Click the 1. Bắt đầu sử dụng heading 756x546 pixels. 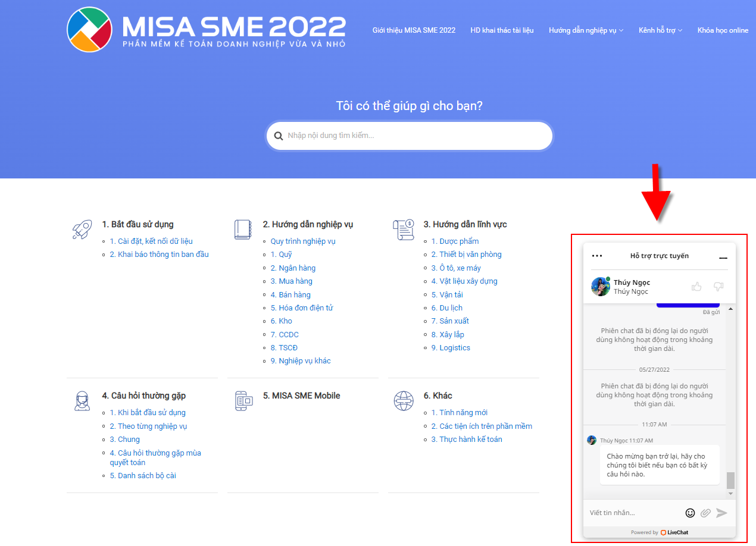(138, 225)
